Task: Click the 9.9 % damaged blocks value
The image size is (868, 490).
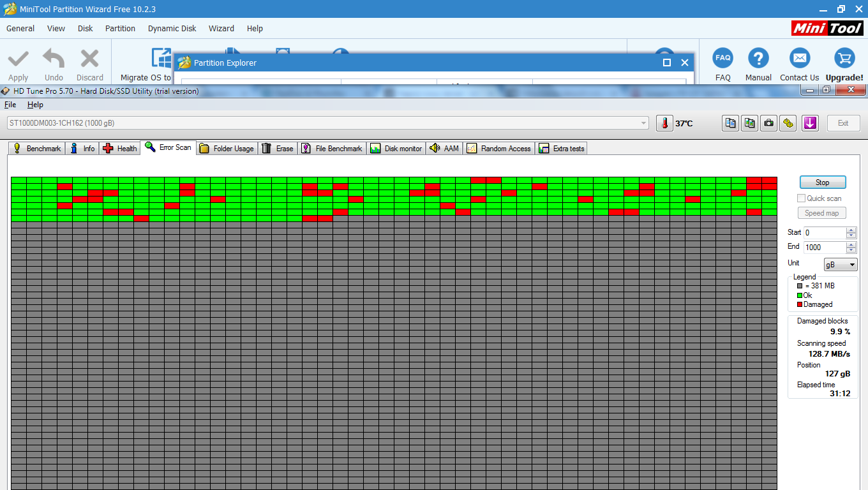Action: coord(840,332)
